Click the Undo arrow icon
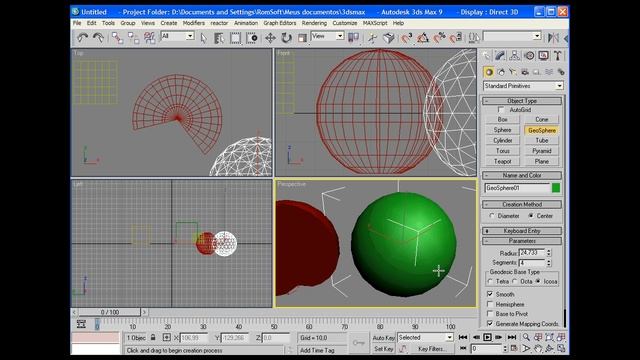Viewport: 640px width, 360px height. pos(82,38)
